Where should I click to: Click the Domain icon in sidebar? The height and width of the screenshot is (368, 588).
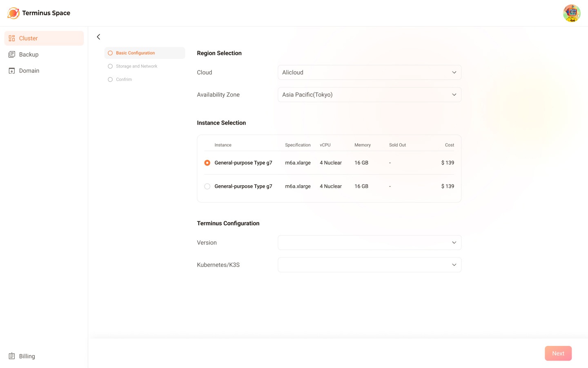click(x=12, y=71)
